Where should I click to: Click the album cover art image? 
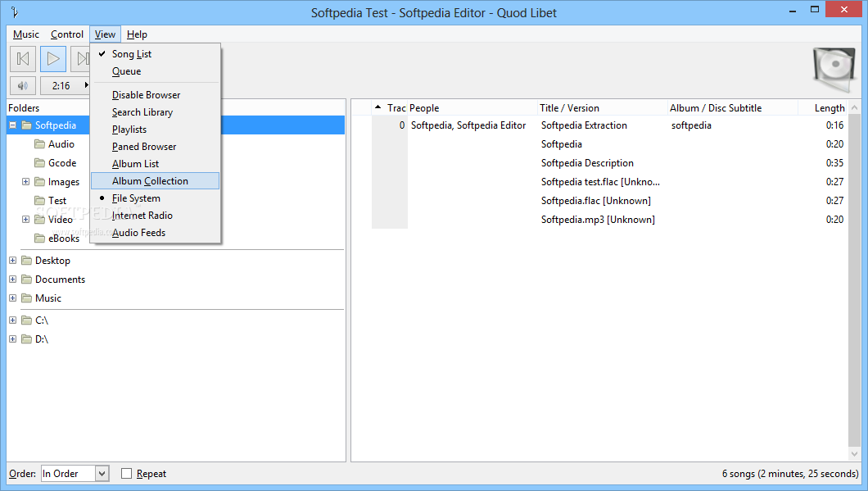coord(834,70)
